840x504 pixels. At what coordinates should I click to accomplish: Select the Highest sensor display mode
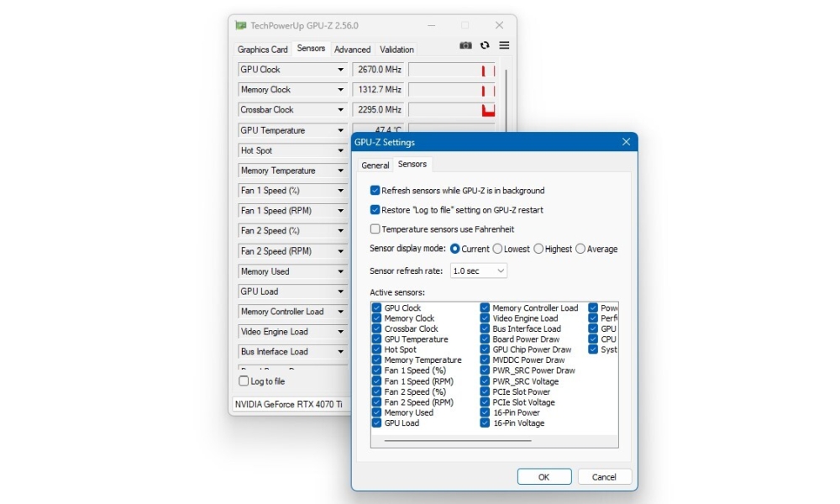[539, 249]
